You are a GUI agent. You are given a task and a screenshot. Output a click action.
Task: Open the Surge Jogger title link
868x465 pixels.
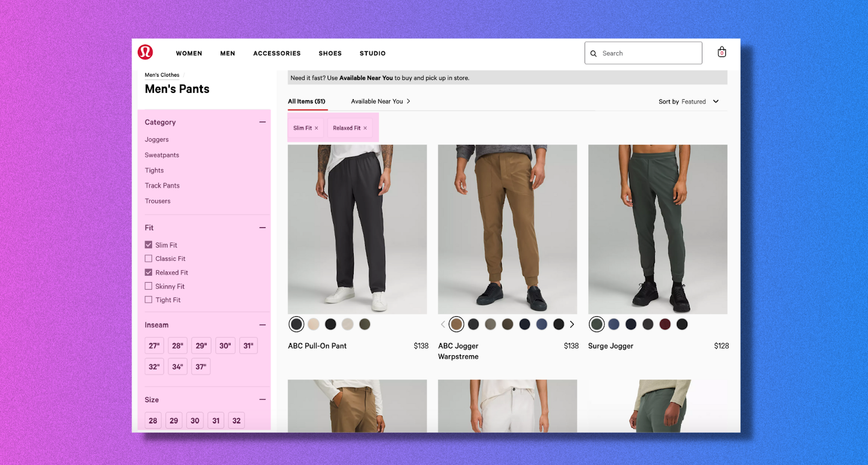click(x=611, y=346)
